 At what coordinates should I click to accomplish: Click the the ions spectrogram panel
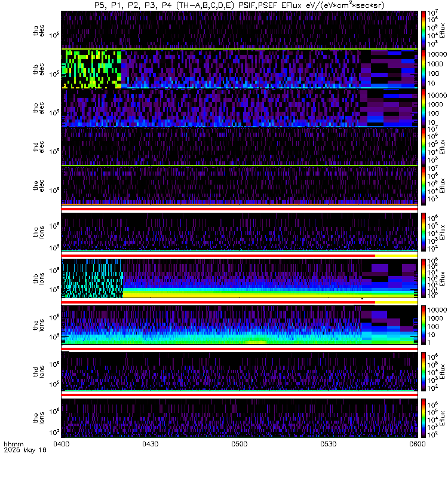pyautogui.click(x=240, y=418)
